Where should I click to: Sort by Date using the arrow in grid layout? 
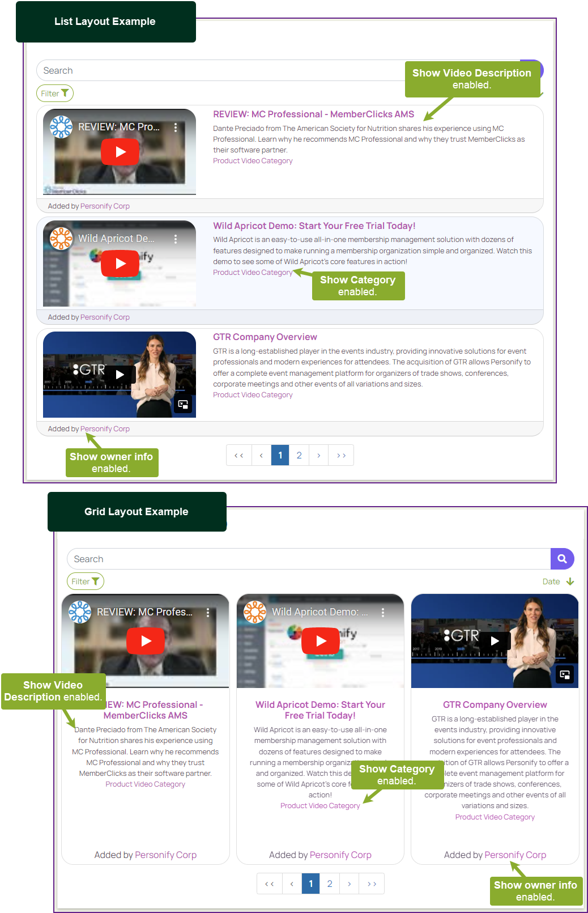pyautogui.click(x=570, y=581)
